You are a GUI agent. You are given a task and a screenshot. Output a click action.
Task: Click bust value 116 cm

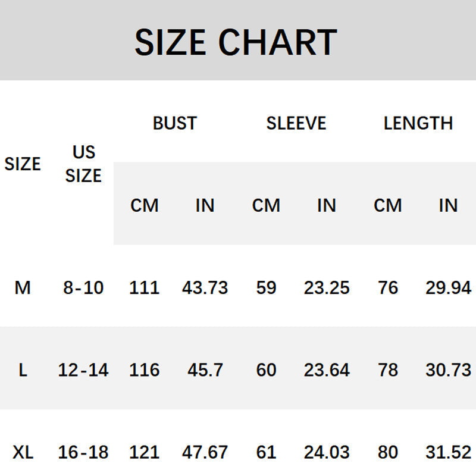pyautogui.click(x=144, y=370)
